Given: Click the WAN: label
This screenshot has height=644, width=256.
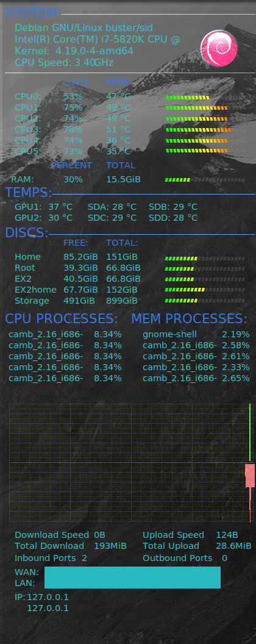Looking at the screenshot, I should (x=27, y=572).
